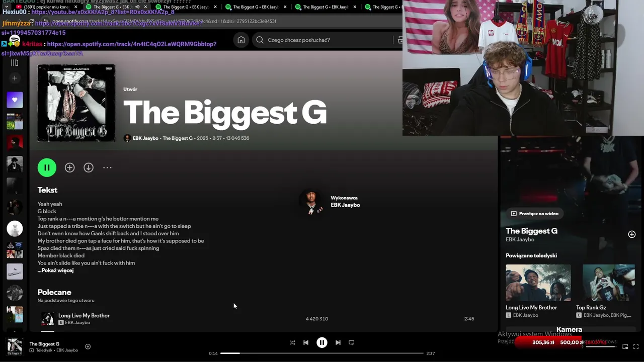This screenshot has width=644, height=362.
Task: Click the Polecane section heading
Action: [x=54, y=292]
